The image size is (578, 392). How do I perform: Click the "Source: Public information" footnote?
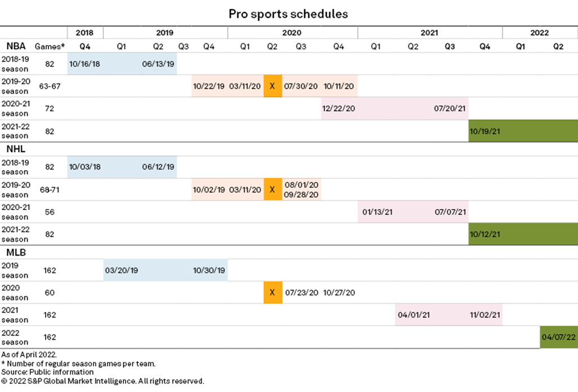point(47,372)
